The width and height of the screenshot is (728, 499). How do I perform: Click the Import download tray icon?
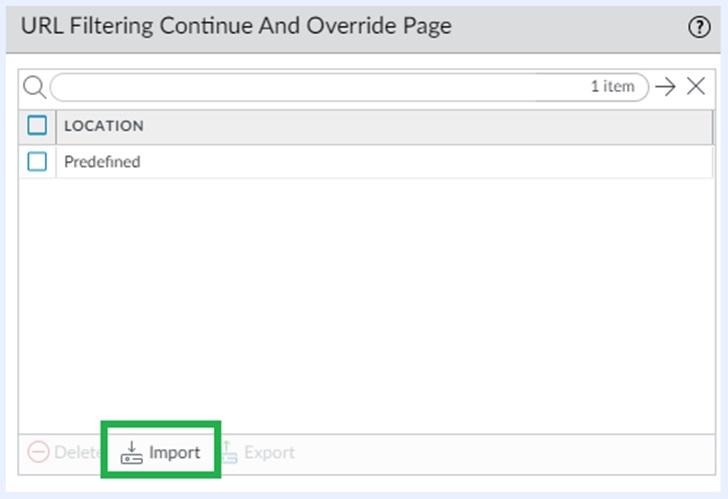[x=132, y=453]
